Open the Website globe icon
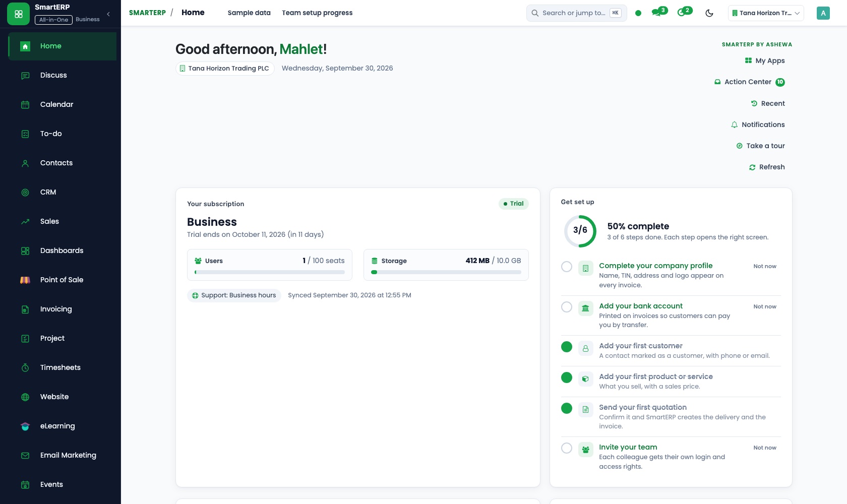This screenshot has height=504, width=847. tap(25, 397)
